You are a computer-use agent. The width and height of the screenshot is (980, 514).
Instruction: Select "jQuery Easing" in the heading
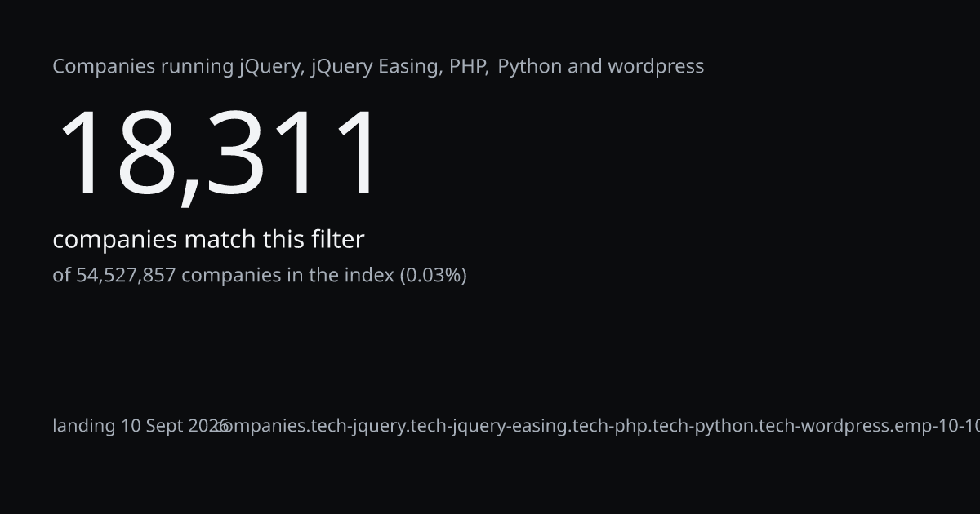[x=375, y=67]
